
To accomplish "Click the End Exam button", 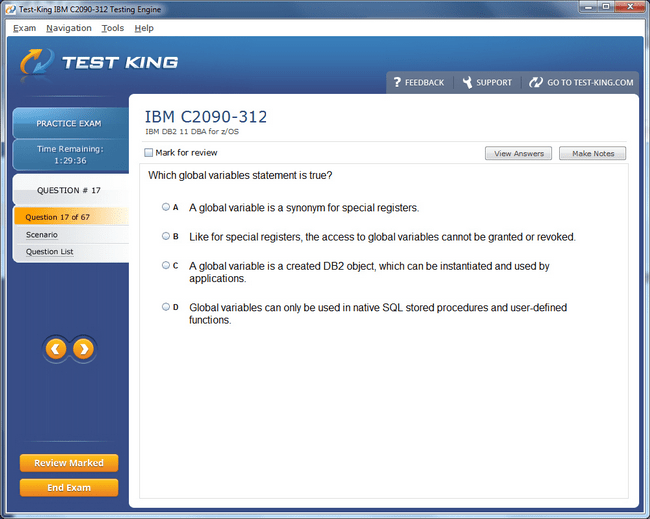I will [69, 488].
